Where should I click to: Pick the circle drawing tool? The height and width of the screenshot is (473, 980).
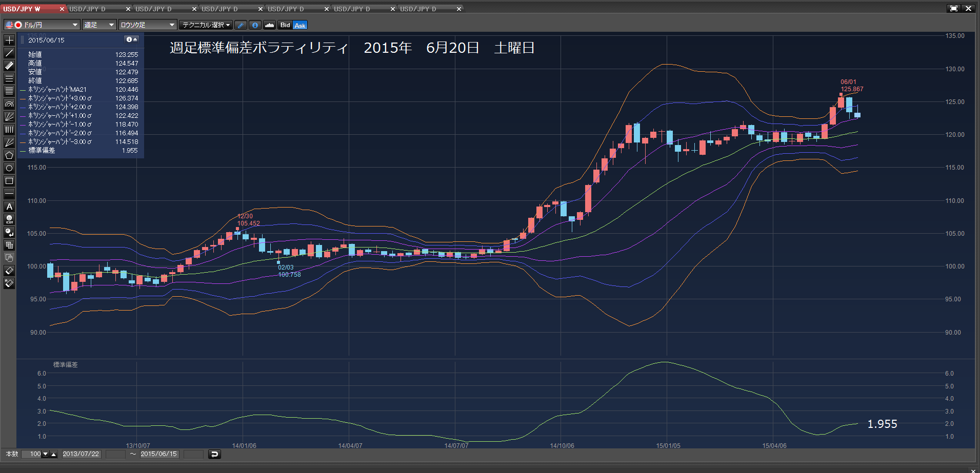coord(9,168)
